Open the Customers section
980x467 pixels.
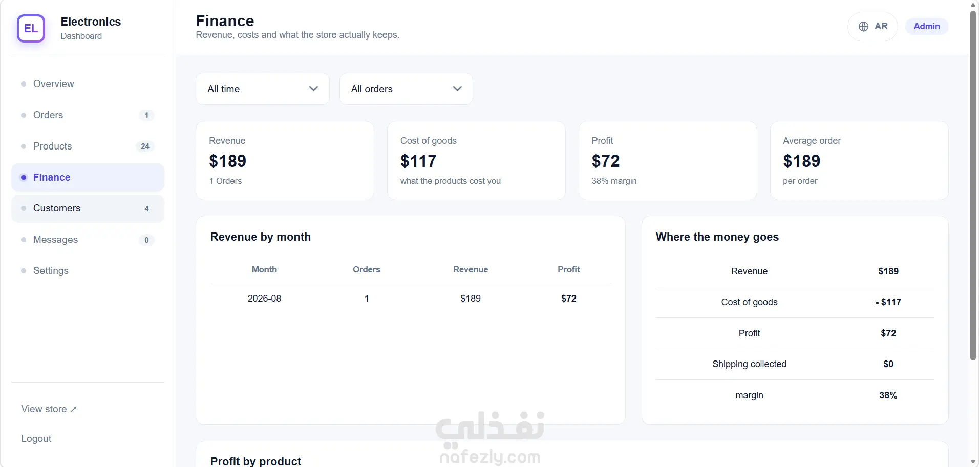pos(88,208)
